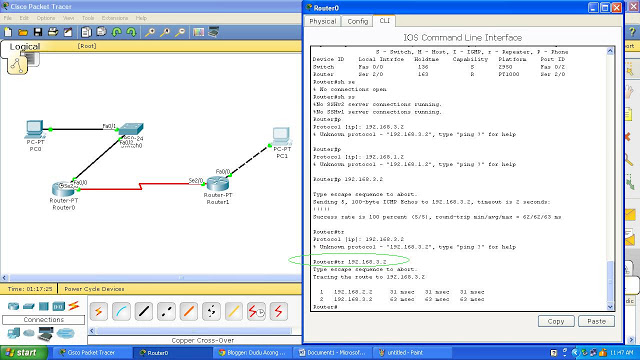Open the Options menu
This screenshot has height=360, width=640.
click(x=46, y=18)
